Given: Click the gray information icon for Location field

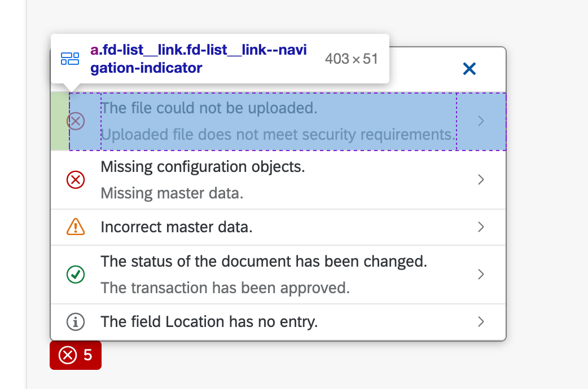Looking at the screenshot, I should coord(76,322).
